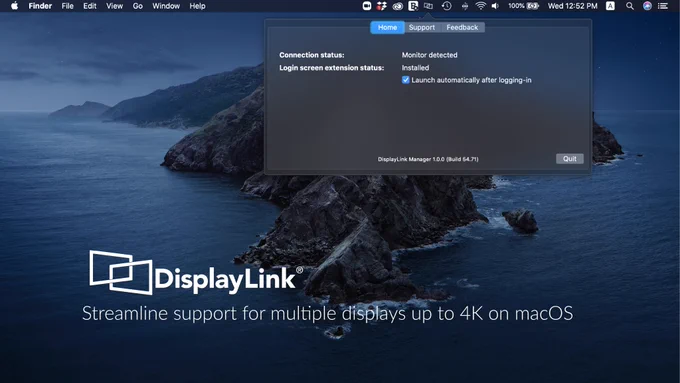Viewport: 680px width, 383px height.
Task: Switch to the Support tab
Action: tap(422, 27)
